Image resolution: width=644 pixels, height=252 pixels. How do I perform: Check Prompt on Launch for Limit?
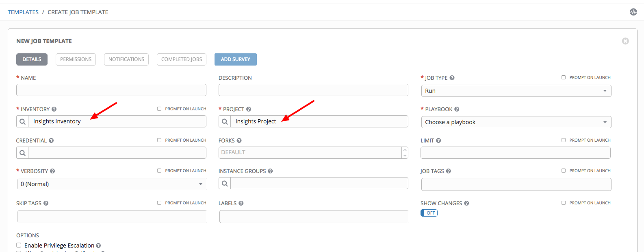[x=564, y=140]
